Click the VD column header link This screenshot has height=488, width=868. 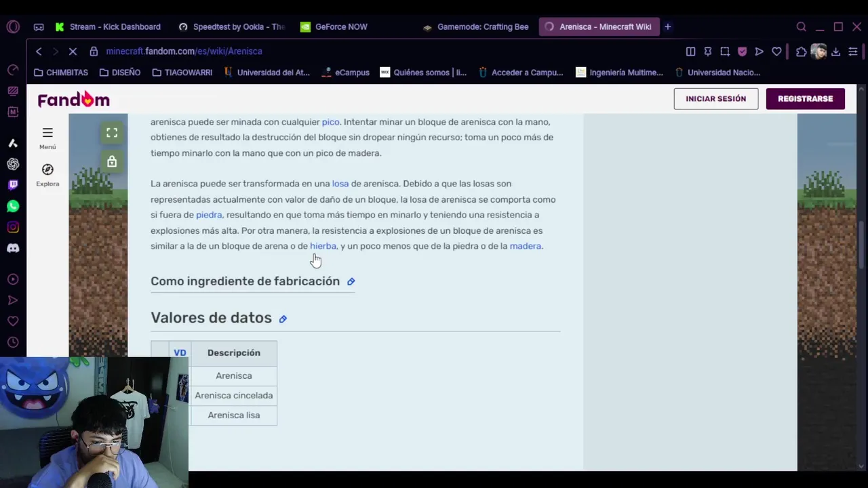[x=180, y=353]
